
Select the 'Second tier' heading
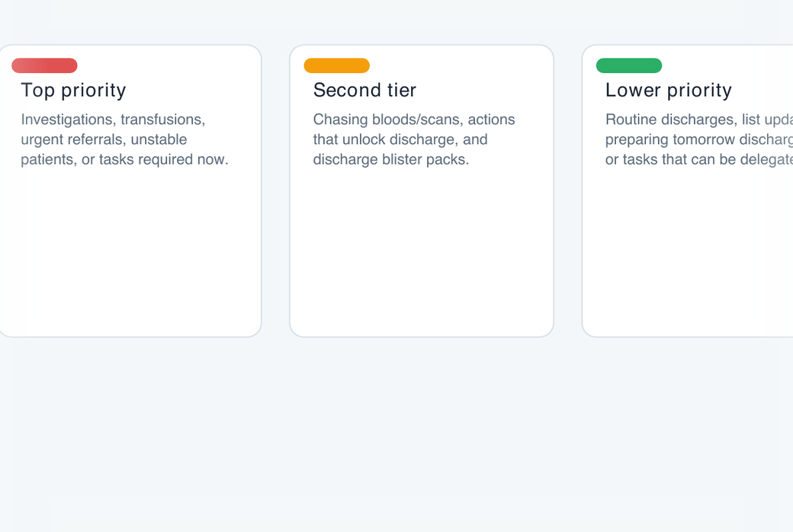click(364, 91)
